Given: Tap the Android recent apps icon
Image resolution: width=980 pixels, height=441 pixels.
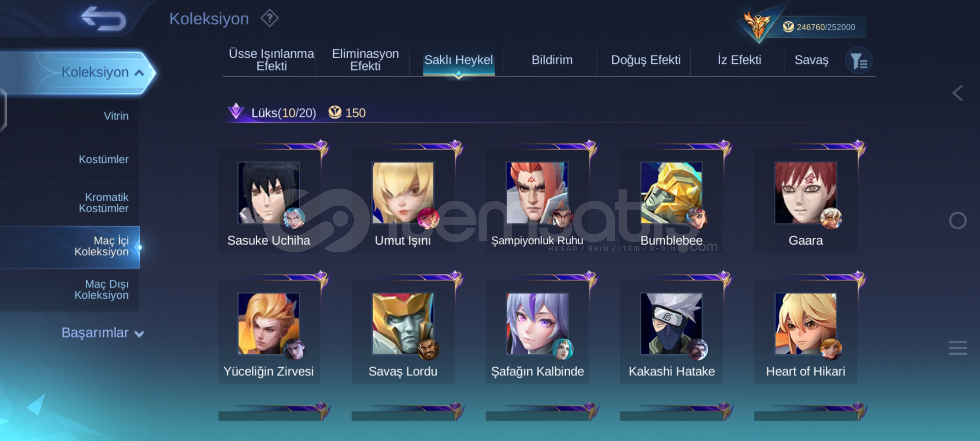Looking at the screenshot, I should (958, 348).
